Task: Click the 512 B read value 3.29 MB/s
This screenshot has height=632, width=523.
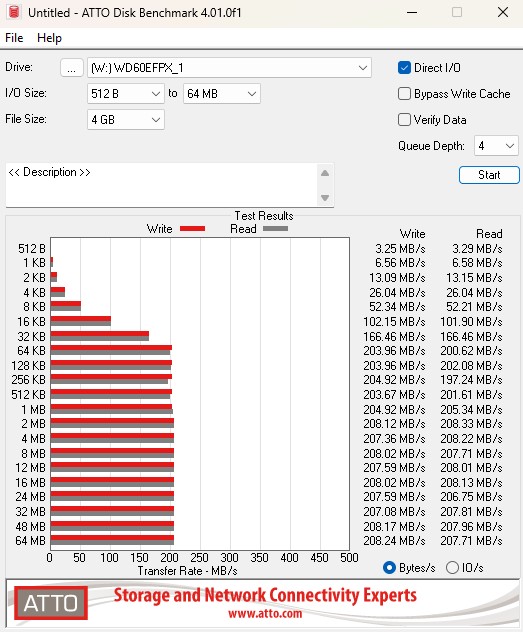Action: click(477, 249)
